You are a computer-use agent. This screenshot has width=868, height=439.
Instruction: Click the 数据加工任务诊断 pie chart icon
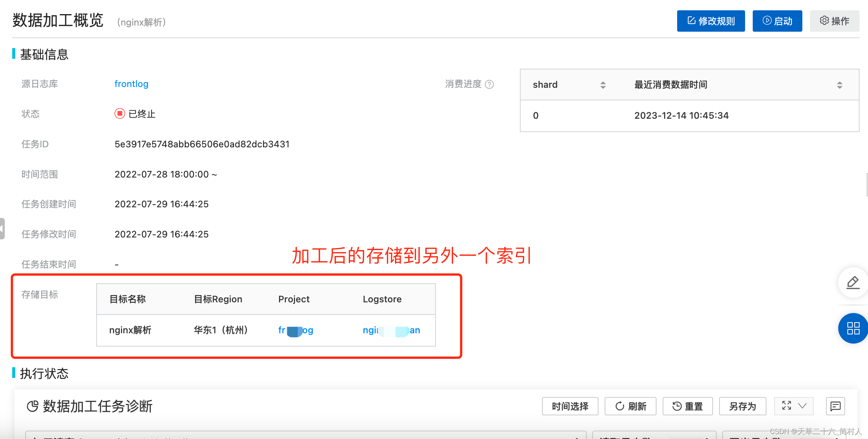pyautogui.click(x=32, y=406)
